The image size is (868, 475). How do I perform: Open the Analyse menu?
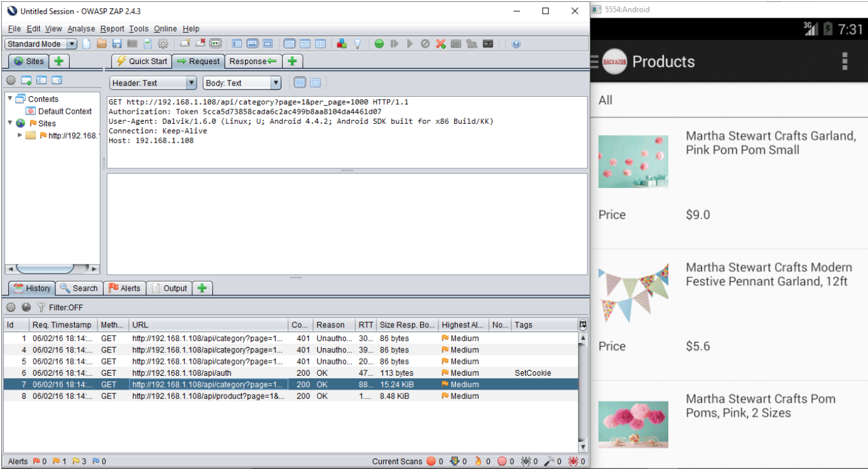pos(81,29)
